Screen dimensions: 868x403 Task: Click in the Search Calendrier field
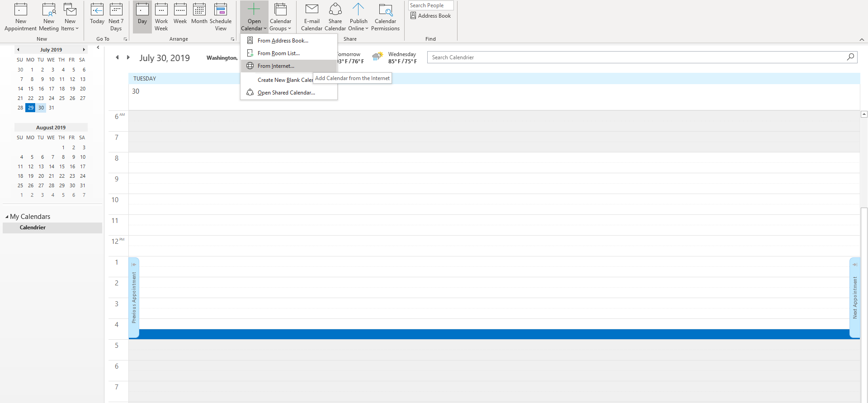637,57
